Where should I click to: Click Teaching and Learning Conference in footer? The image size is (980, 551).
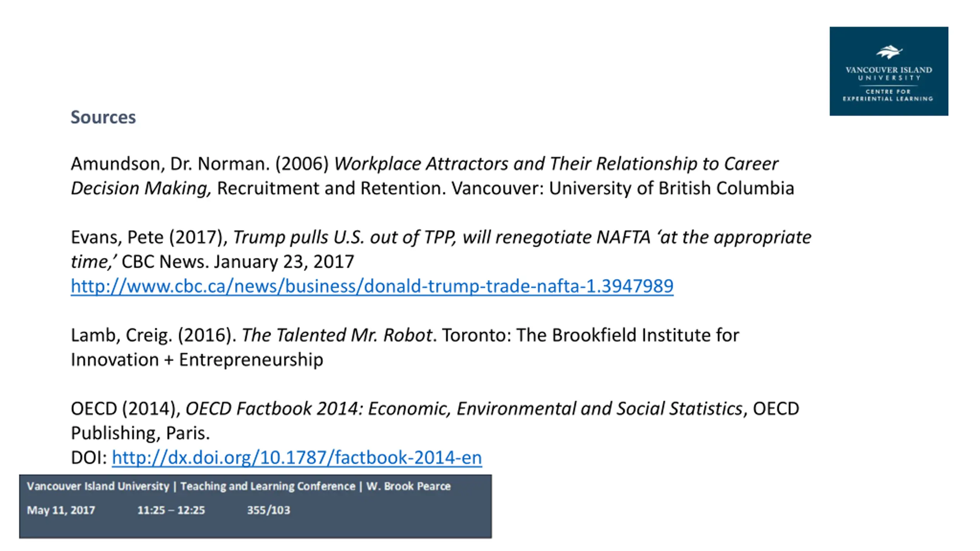click(x=268, y=486)
